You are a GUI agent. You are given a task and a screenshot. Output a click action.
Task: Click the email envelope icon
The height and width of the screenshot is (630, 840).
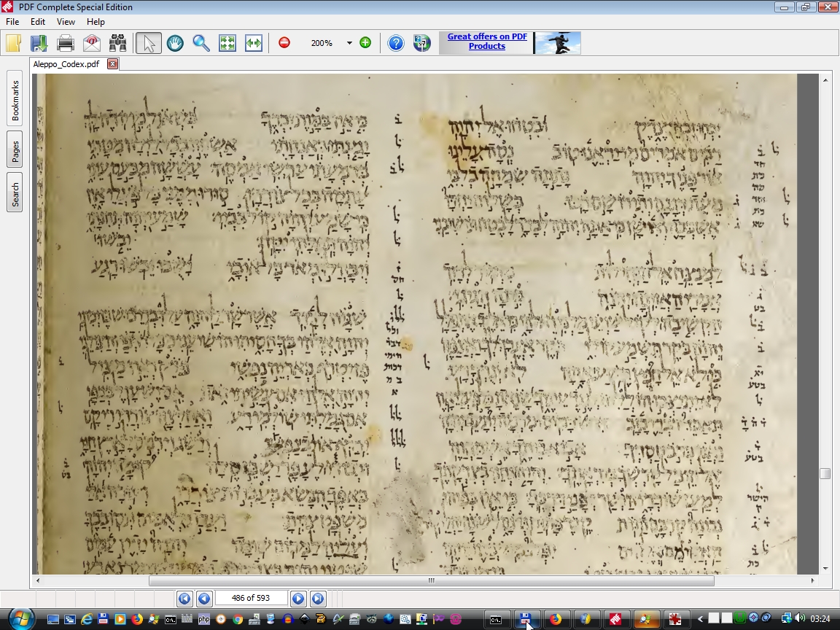92,43
